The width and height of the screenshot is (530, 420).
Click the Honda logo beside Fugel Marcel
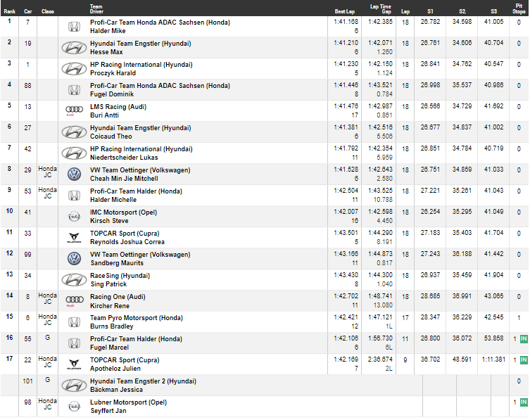tap(74, 343)
